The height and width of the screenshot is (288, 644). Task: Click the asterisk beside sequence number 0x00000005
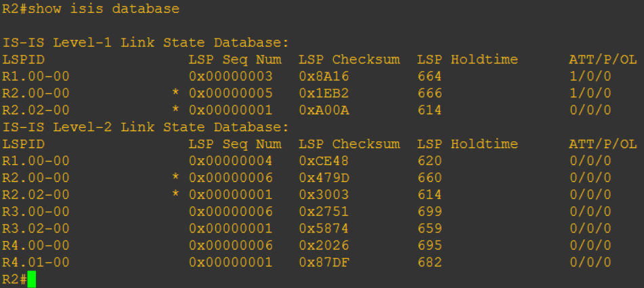click(x=175, y=93)
